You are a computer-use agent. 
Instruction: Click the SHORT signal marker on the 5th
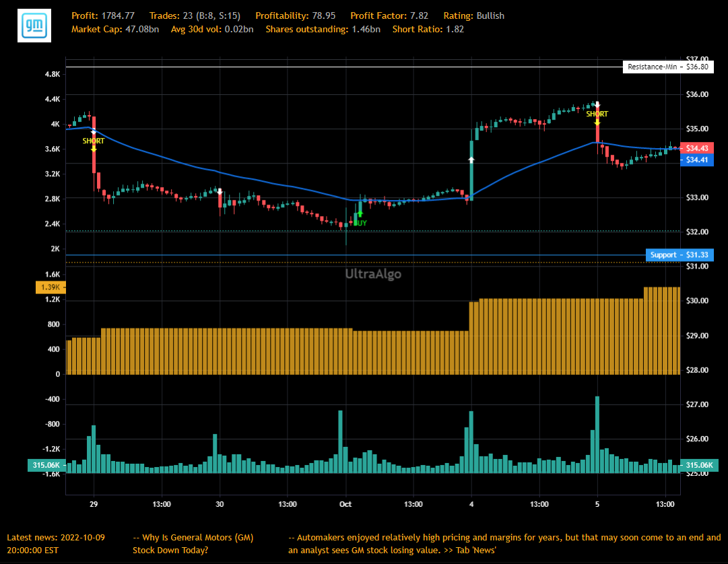(597, 114)
